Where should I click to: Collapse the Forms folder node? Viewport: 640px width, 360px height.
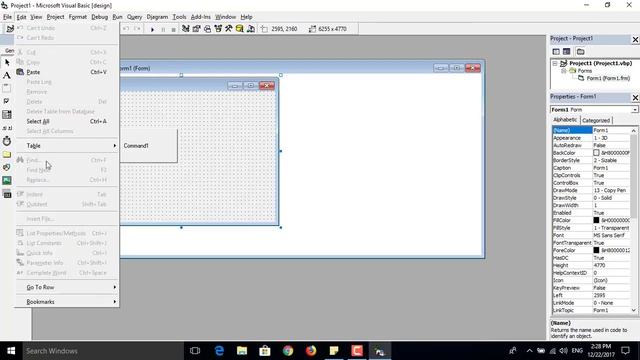pyautogui.click(x=564, y=71)
